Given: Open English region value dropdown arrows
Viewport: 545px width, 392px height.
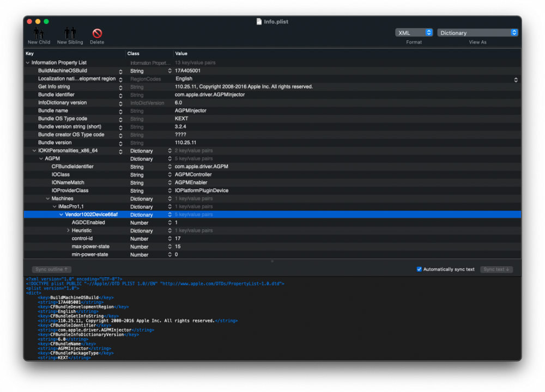Looking at the screenshot, I should click(x=516, y=79).
